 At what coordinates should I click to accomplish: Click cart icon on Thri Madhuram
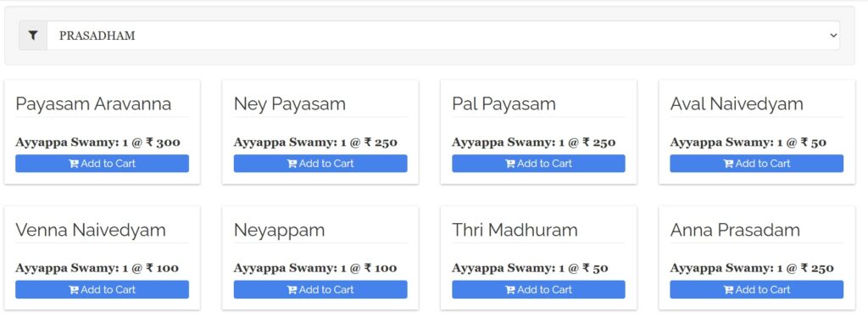tap(510, 290)
